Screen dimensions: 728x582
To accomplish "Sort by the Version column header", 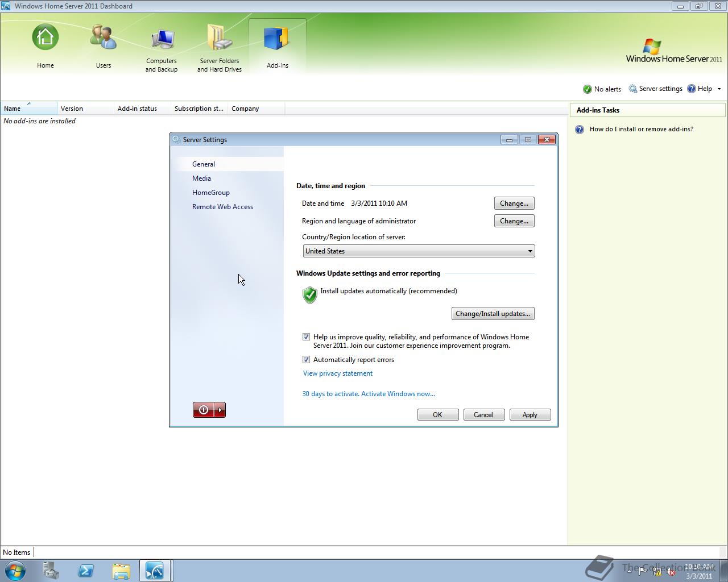I will 86,109.
